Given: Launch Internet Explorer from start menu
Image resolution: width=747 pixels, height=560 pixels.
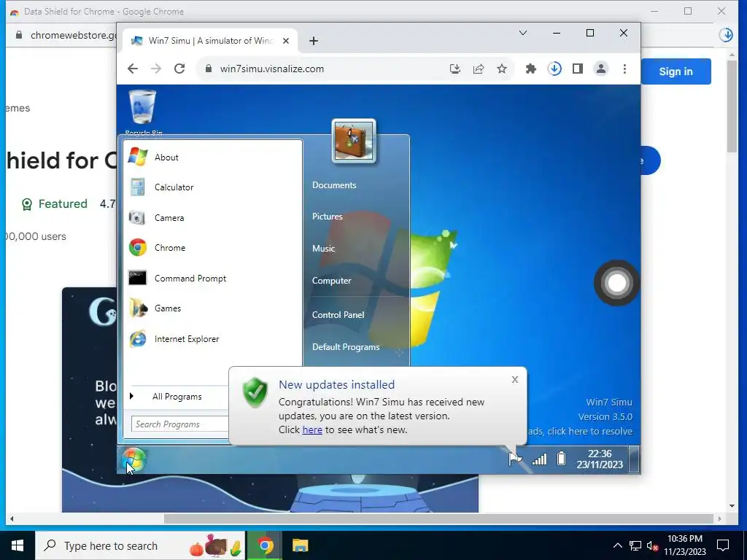Looking at the screenshot, I should tap(187, 339).
